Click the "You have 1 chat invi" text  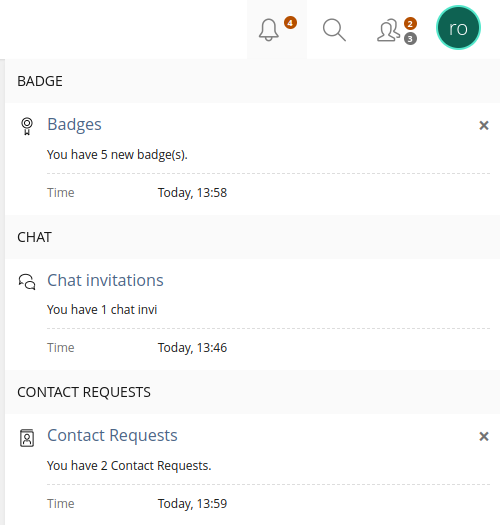tap(102, 310)
